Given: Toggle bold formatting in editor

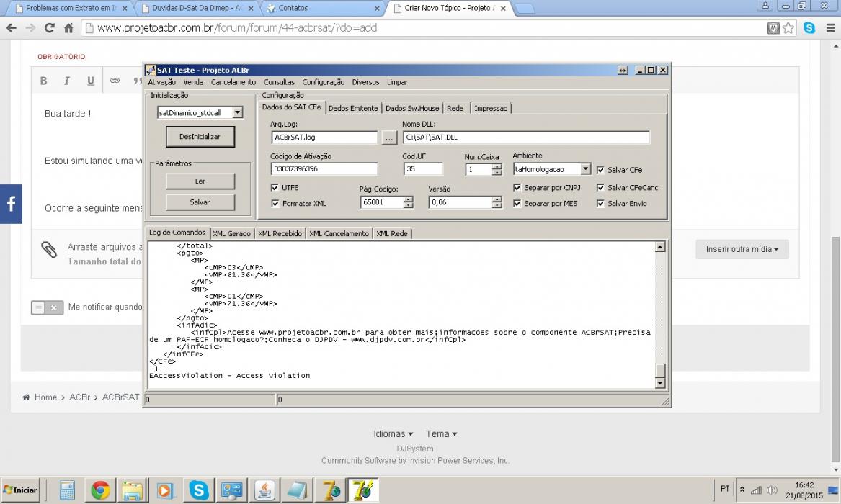Looking at the screenshot, I should [x=43, y=81].
